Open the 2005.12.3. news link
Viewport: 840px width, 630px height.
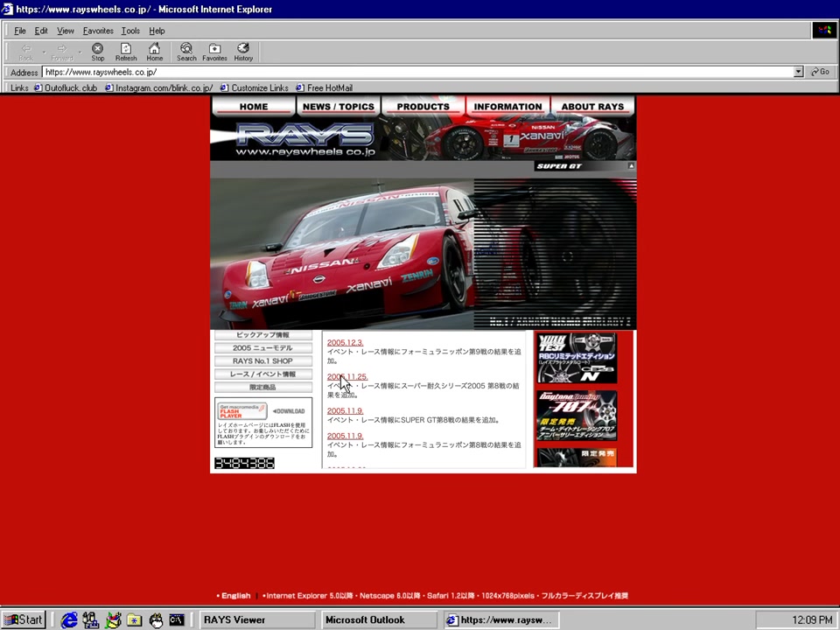click(345, 342)
